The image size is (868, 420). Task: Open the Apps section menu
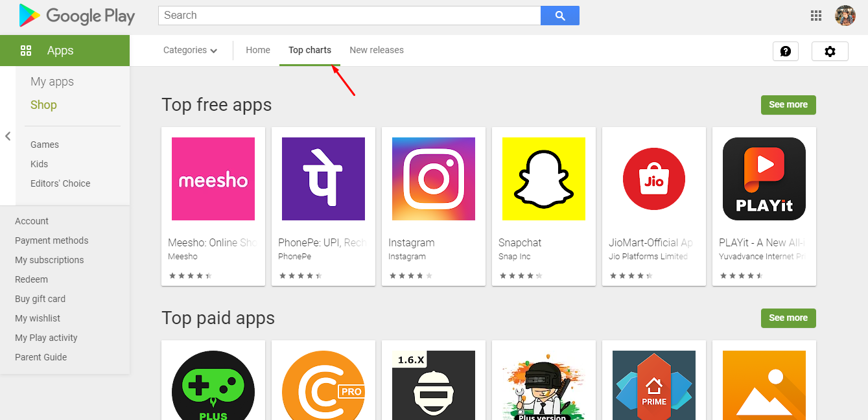pyautogui.click(x=60, y=51)
